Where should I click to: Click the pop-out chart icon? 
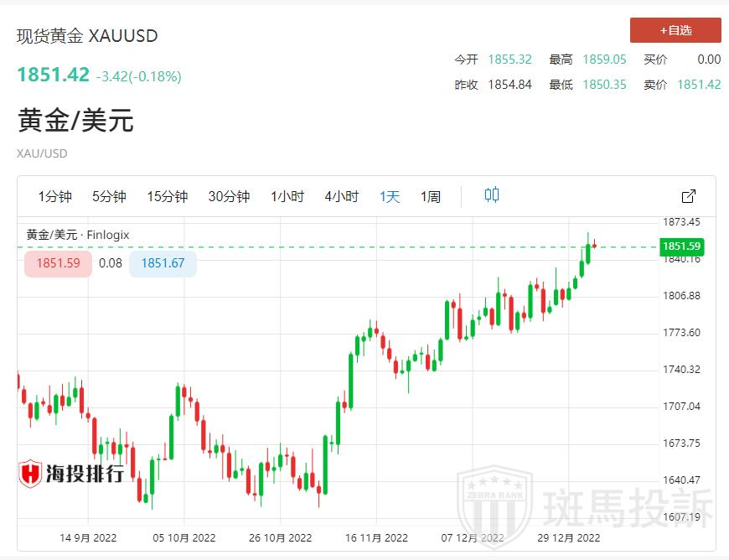click(688, 196)
